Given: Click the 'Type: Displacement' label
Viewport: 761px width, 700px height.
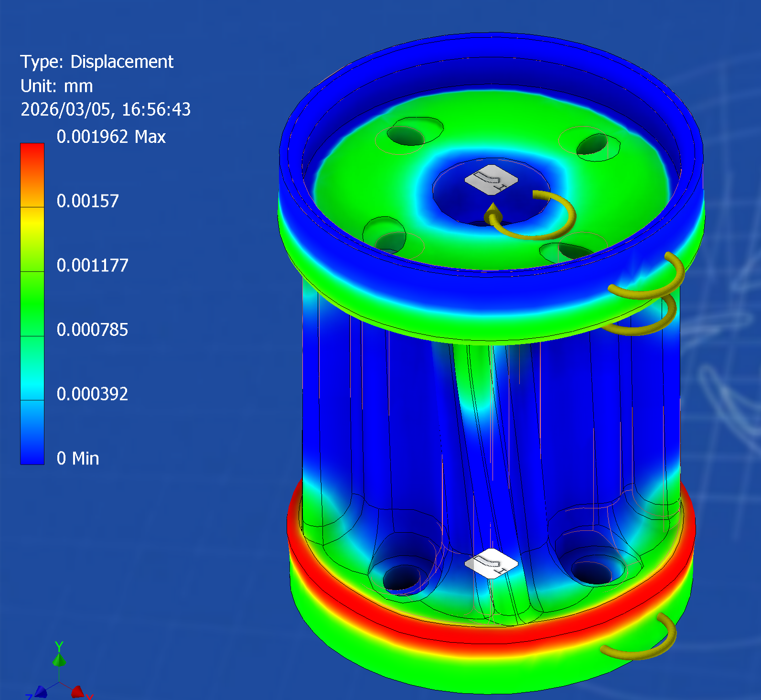Looking at the screenshot, I should [x=96, y=62].
